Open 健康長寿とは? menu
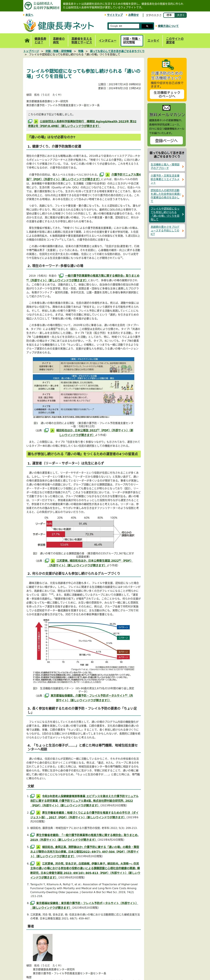Screen dimensions: 210x980 pyautogui.click(x=40, y=40)
